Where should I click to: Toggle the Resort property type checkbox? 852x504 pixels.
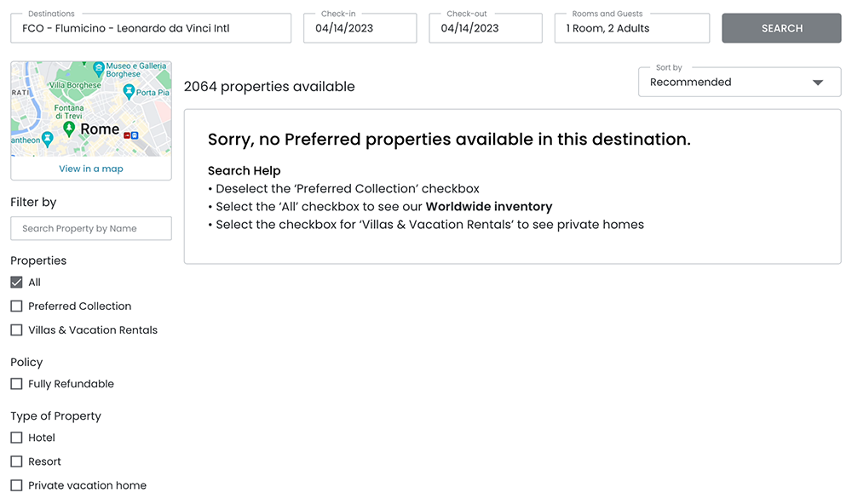(16, 461)
